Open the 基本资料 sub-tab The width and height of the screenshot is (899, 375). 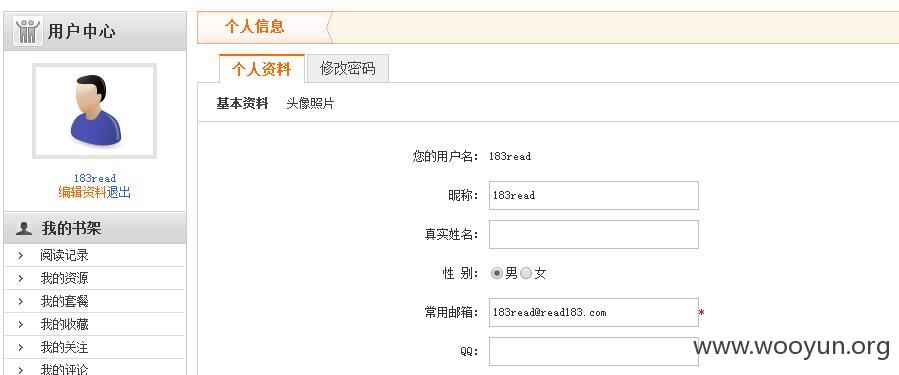click(242, 104)
